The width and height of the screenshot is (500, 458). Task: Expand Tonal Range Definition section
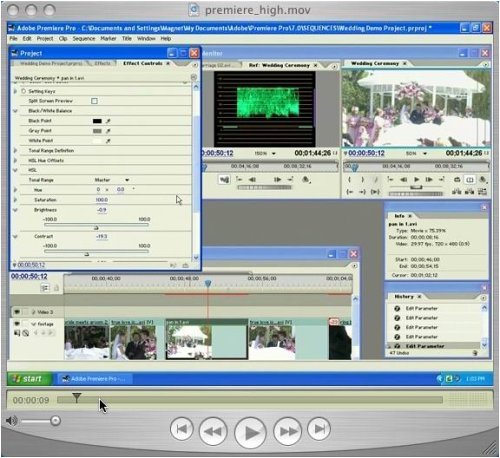coord(15,151)
